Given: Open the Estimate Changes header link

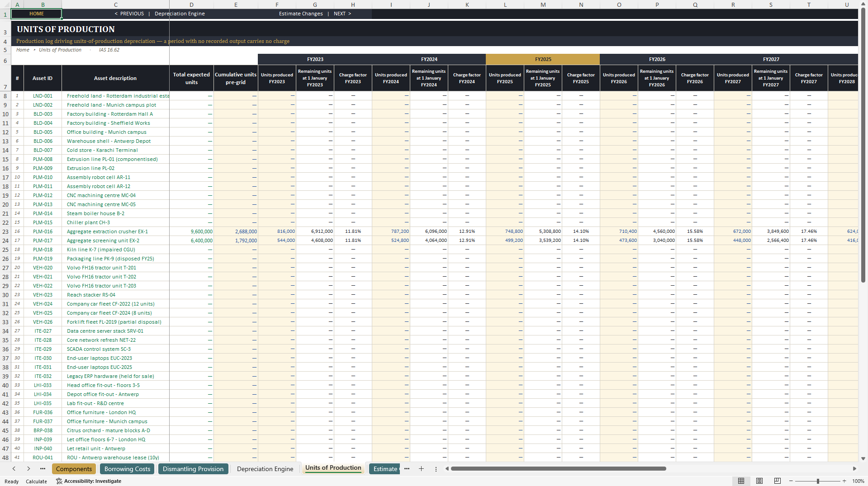Looking at the screenshot, I should tap(301, 14).
